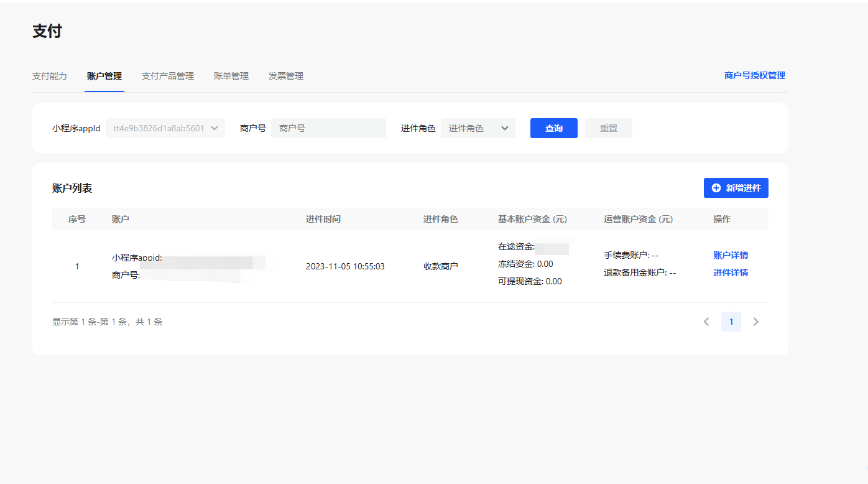Open the 进件详情 link in row 1
Screen dimensions: 868x484
[731, 272]
